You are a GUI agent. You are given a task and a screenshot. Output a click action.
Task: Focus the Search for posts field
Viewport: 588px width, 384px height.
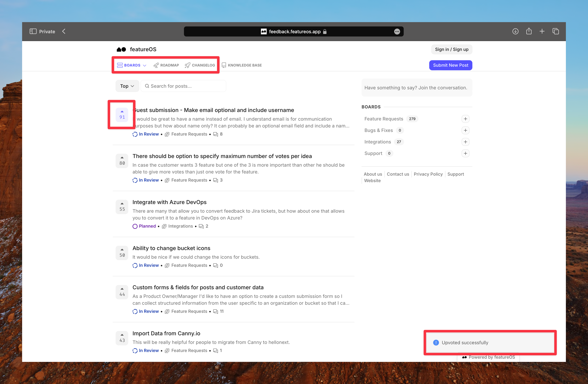click(183, 86)
